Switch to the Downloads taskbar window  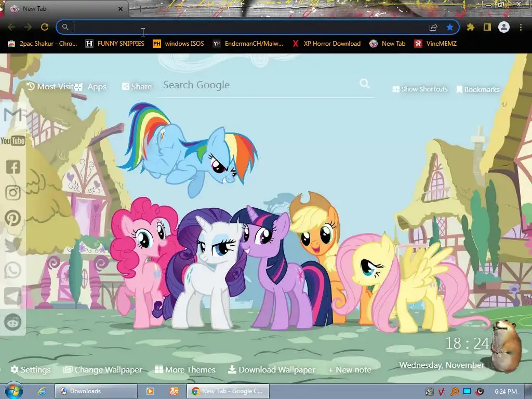coord(96,391)
